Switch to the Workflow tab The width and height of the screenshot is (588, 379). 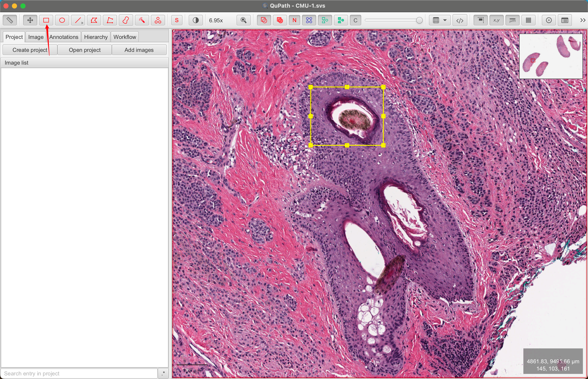[125, 37]
